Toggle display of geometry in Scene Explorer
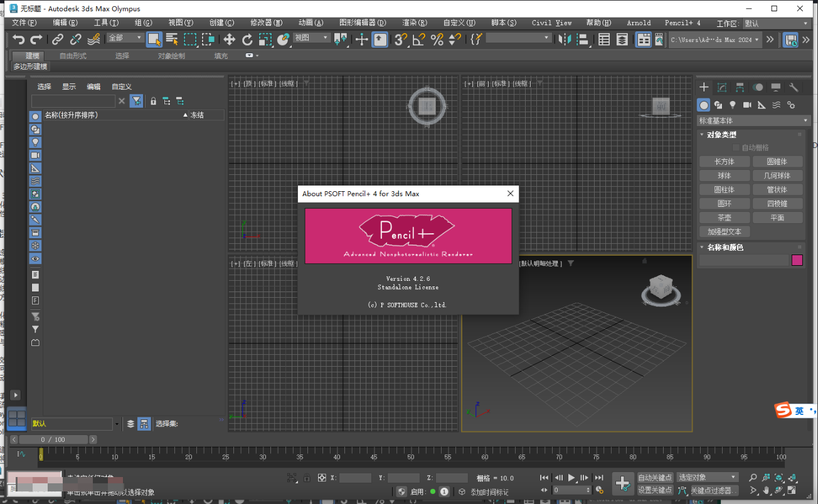The height and width of the screenshot is (504, 818). click(x=35, y=117)
